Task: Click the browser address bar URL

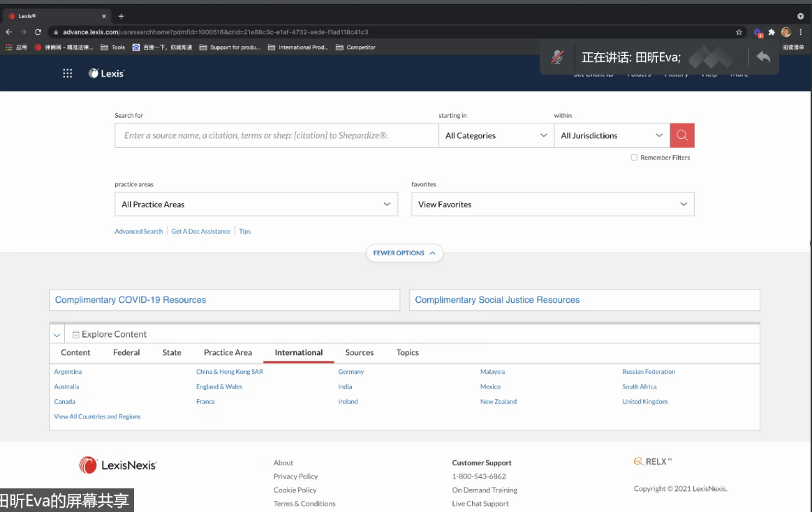Action: [216, 32]
